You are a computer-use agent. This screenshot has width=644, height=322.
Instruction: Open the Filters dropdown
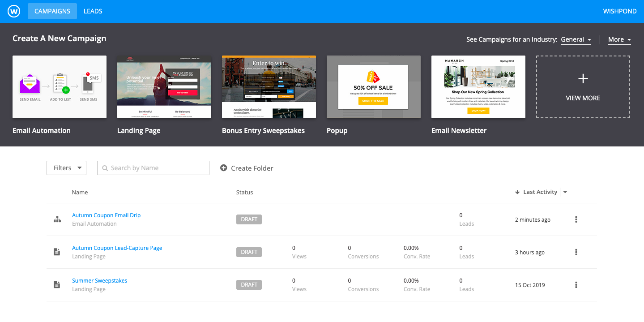(x=66, y=168)
